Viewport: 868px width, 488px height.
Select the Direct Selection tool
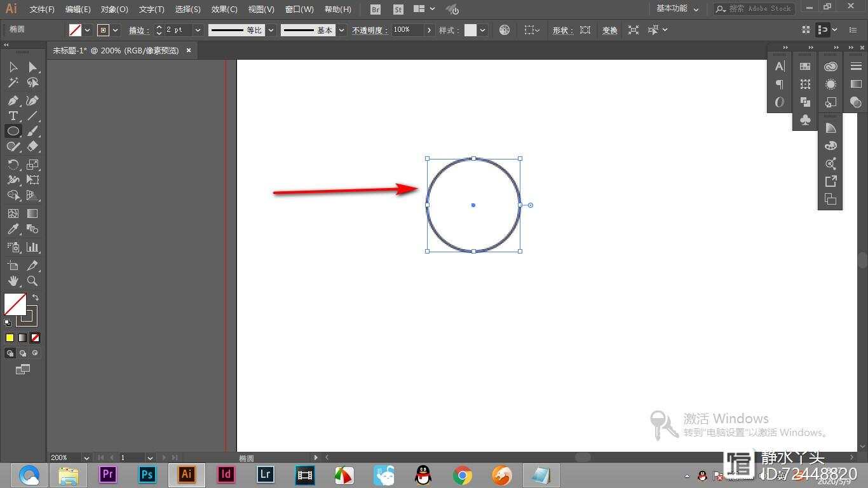pyautogui.click(x=32, y=67)
